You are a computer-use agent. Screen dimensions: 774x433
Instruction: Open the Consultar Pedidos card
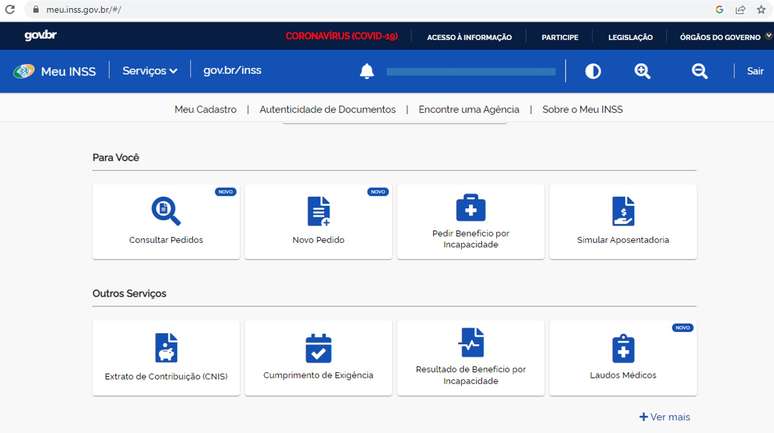166,222
